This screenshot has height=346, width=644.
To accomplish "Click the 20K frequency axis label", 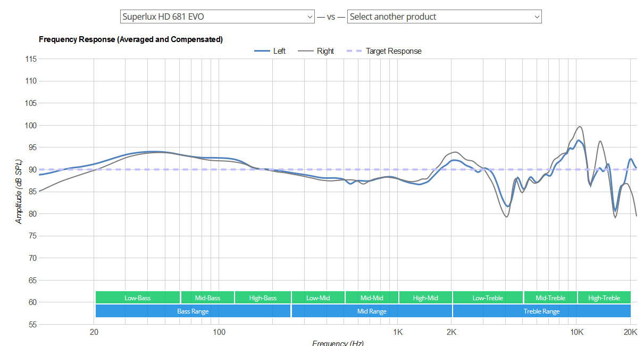I will [x=630, y=333].
